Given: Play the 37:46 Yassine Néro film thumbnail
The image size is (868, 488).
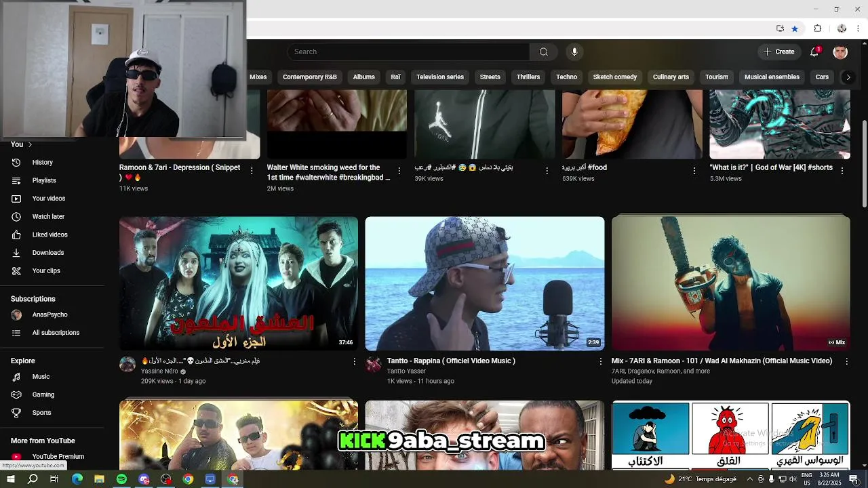Looking at the screenshot, I should point(239,283).
